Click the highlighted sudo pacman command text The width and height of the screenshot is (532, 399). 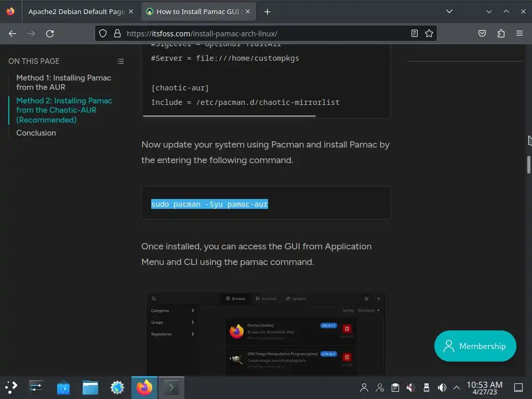[x=209, y=204]
